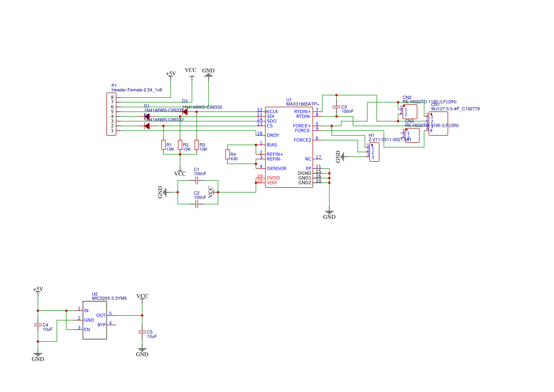Select the WJ127-5.0-4P_C192779 label
Image resolution: width=554 pixels, height=392 pixels.
coord(455,109)
